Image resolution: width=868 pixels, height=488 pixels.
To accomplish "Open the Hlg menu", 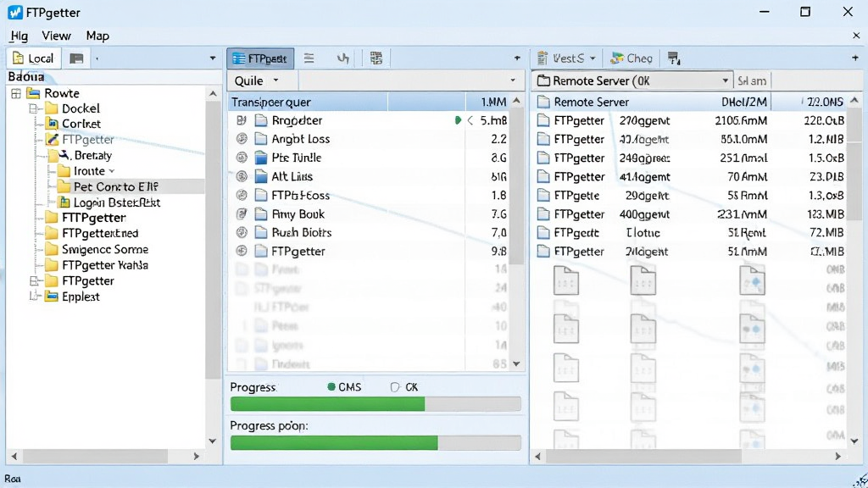I will pos(19,36).
